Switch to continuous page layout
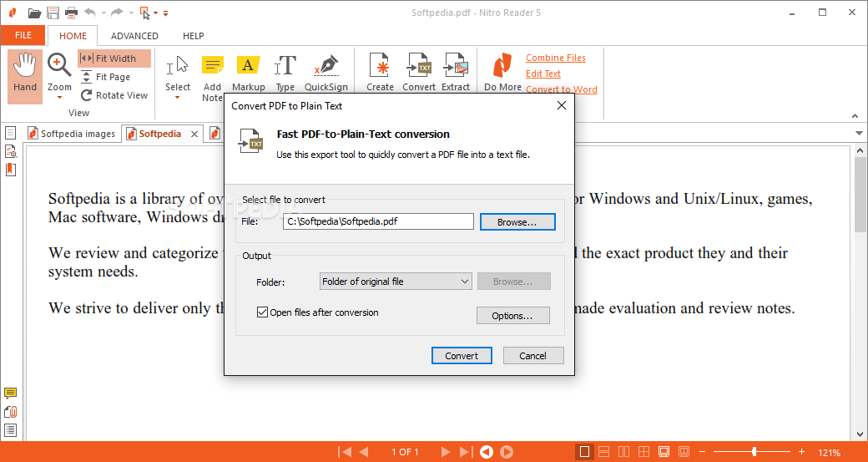Image resolution: width=868 pixels, height=462 pixels. [604, 452]
